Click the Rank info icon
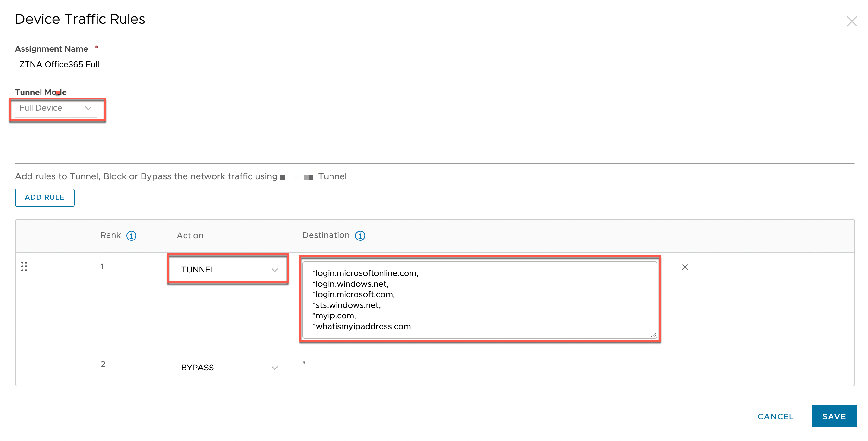This screenshot has height=441, width=868. [x=131, y=235]
